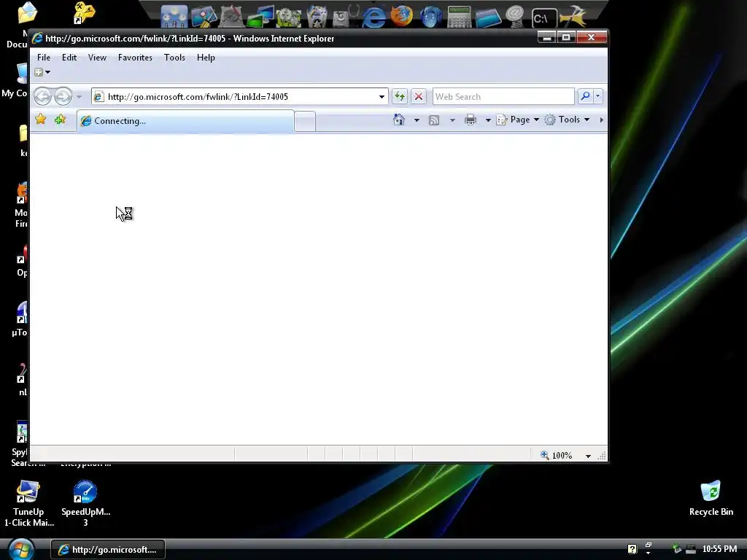The image size is (747, 560).
Task: Open the File menu
Action: click(x=43, y=58)
